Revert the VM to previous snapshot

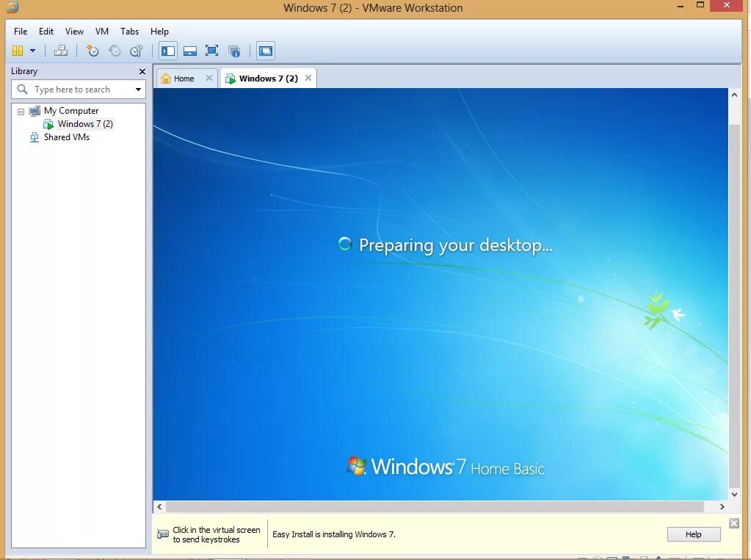[115, 51]
